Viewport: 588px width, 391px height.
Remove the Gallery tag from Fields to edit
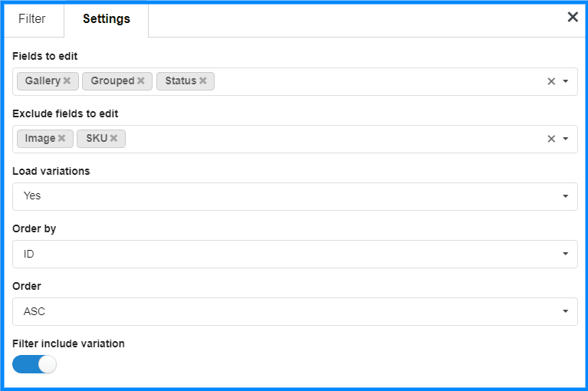(x=67, y=80)
